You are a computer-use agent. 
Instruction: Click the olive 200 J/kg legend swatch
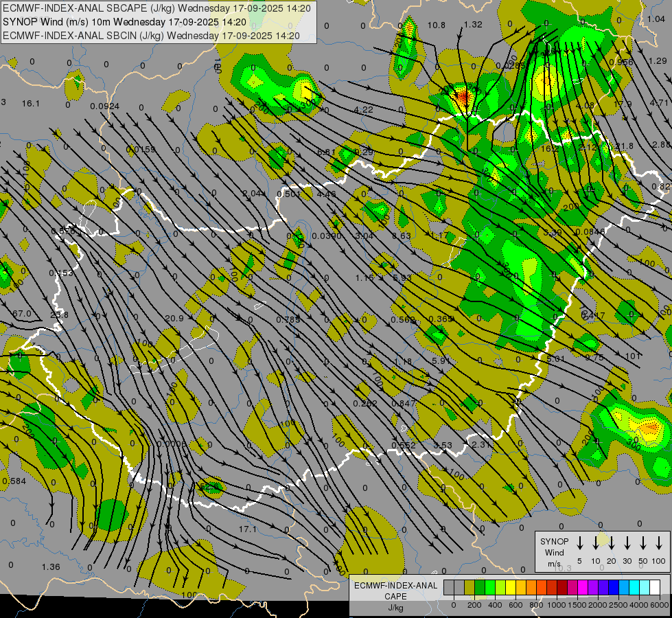pos(470,587)
